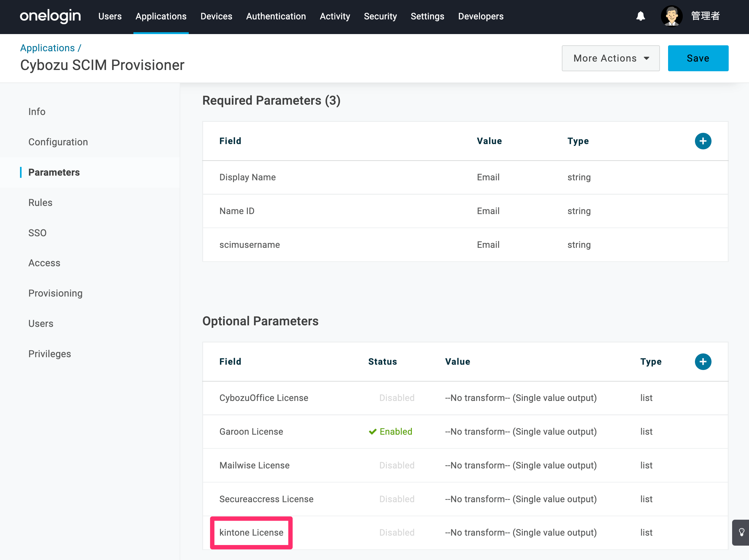Switch to the Provisioning tab

click(56, 293)
